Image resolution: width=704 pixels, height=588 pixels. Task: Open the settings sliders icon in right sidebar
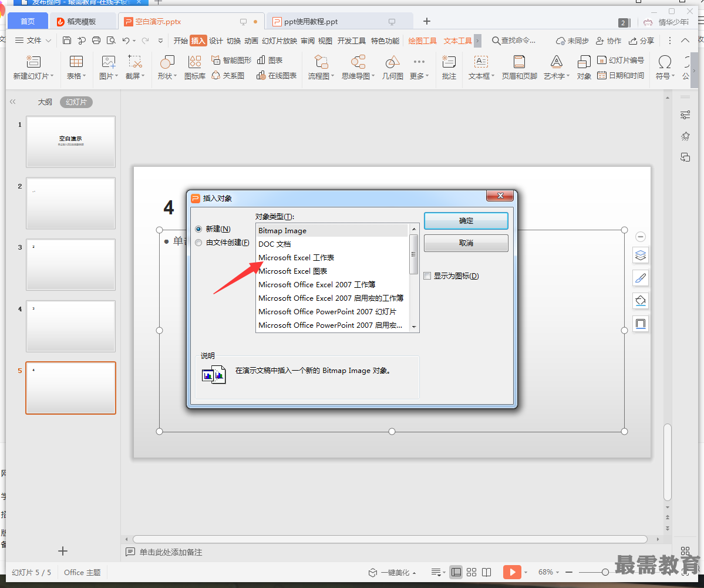[685, 115]
